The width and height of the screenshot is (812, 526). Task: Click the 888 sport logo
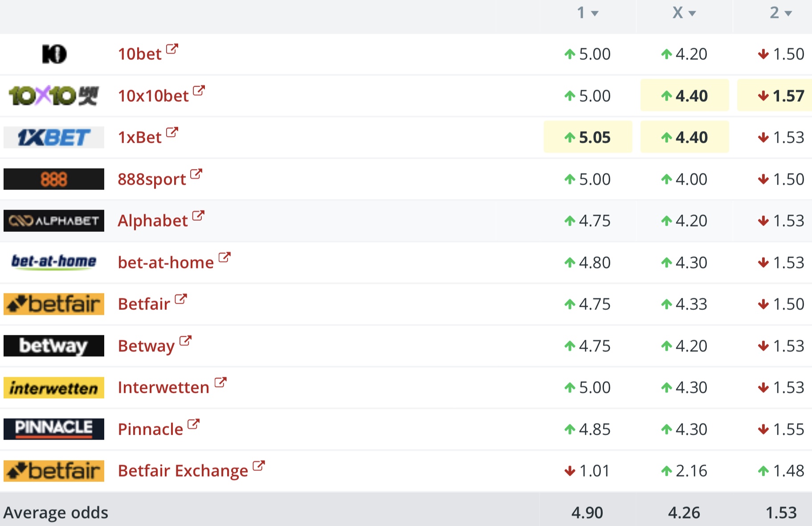point(54,179)
